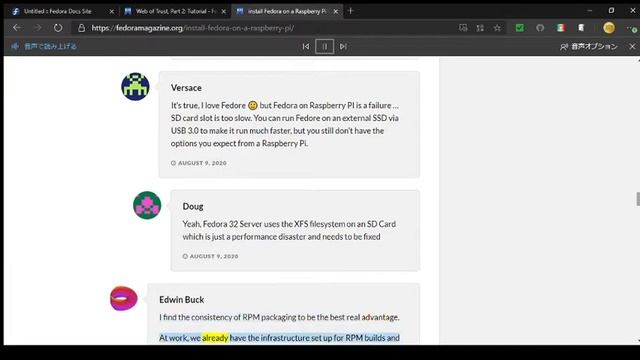Click the Edwin Buck commenter name

pyautogui.click(x=182, y=300)
